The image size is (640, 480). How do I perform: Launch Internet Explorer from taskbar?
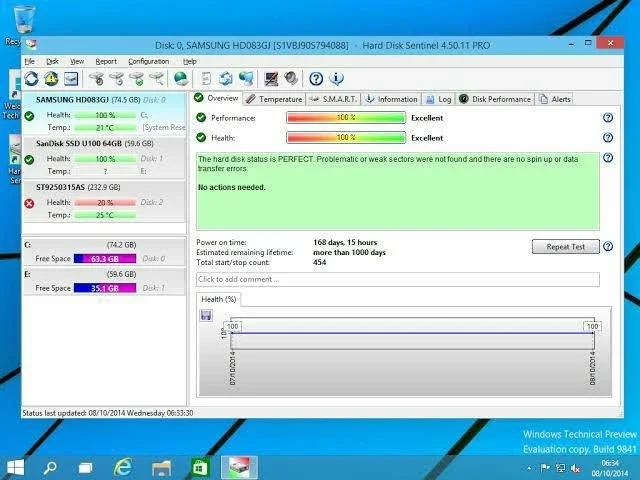click(123, 467)
